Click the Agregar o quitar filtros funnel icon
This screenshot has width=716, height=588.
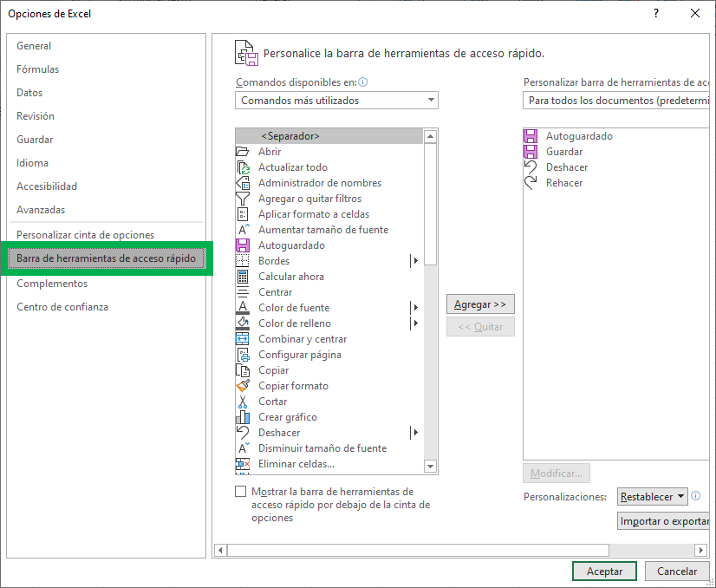coord(243,199)
